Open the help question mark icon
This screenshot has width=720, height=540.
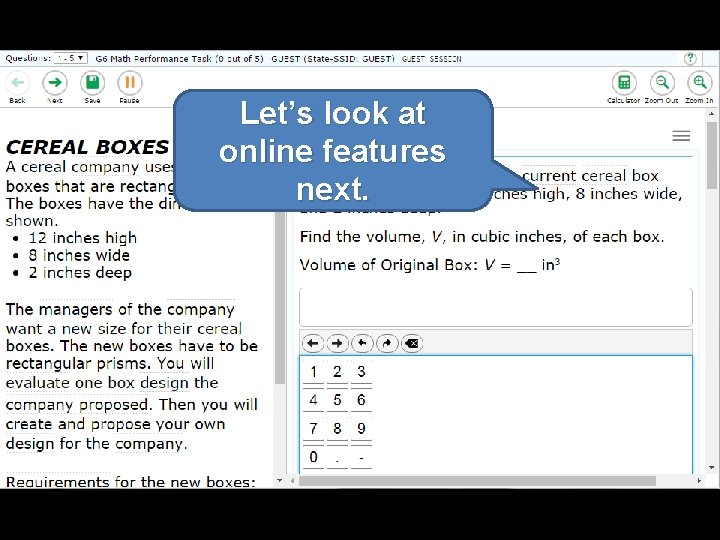[x=690, y=58]
